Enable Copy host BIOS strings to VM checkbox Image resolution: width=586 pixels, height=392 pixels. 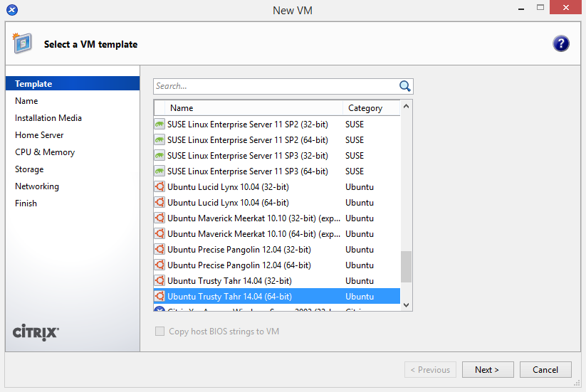tap(159, 331)
